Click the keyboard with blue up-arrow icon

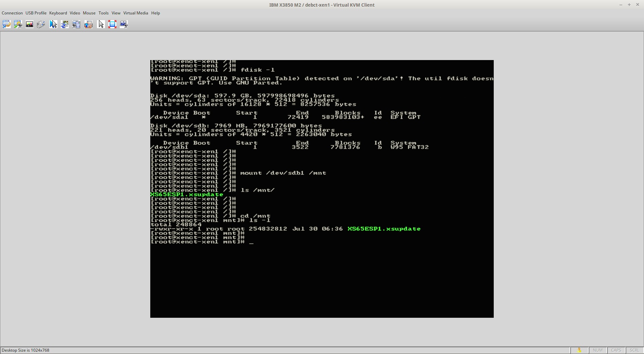[89, 24]
